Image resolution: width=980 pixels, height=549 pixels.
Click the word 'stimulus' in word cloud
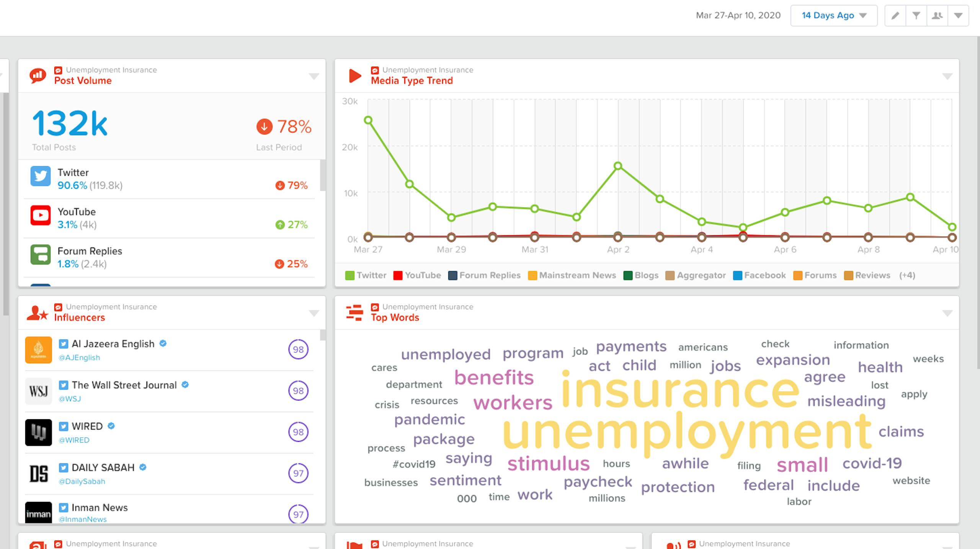coord(548,464)
